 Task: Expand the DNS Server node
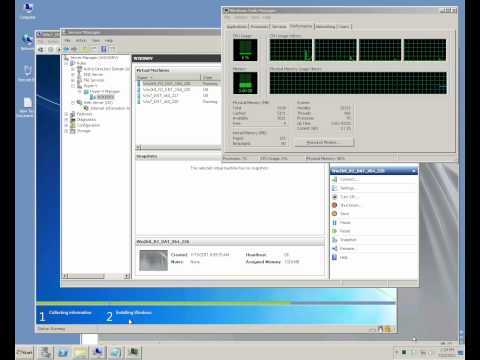[73, 74]
